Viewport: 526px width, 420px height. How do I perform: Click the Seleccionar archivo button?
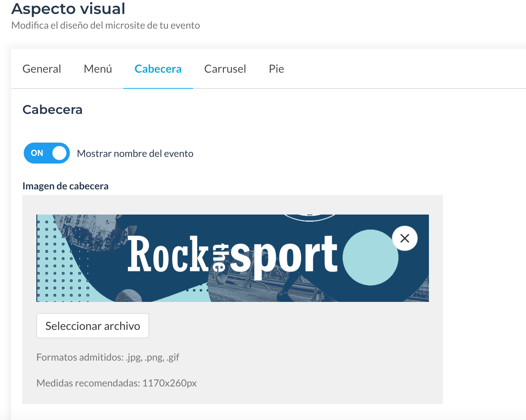coord(93,326)
